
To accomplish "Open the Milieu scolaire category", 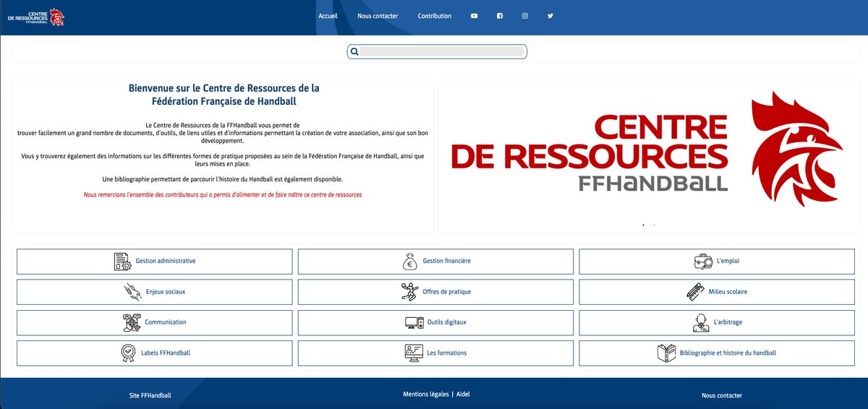I will pos(717,292).
